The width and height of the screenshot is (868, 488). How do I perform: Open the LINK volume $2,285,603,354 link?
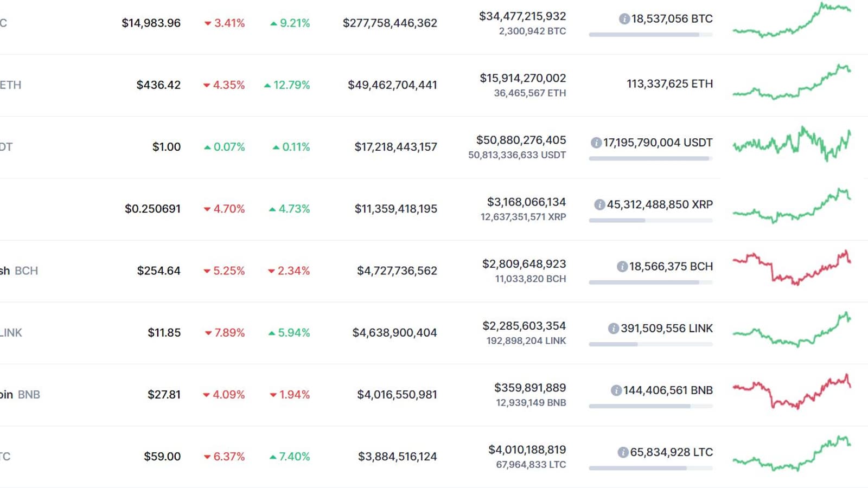524,326
